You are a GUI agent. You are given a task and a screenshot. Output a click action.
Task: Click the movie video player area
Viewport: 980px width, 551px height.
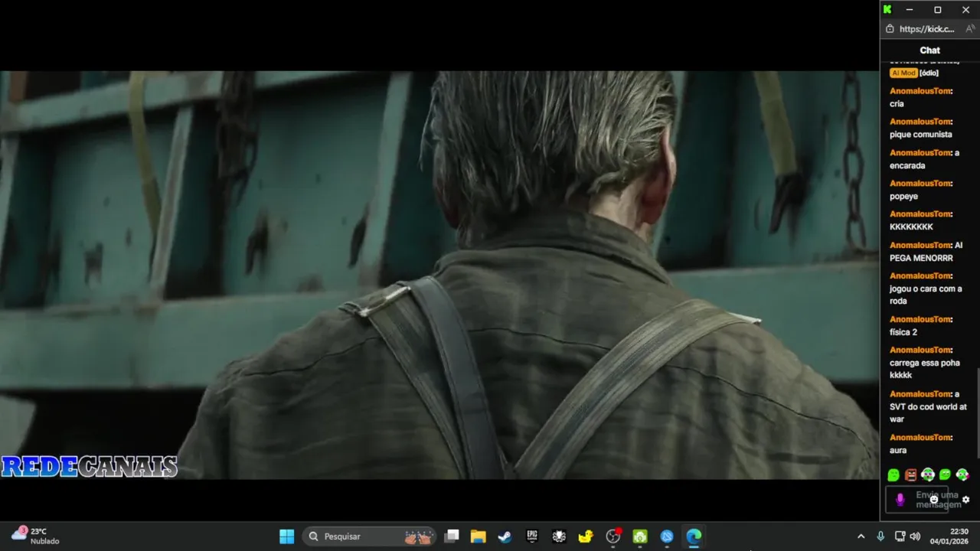(x=439, y=275)
